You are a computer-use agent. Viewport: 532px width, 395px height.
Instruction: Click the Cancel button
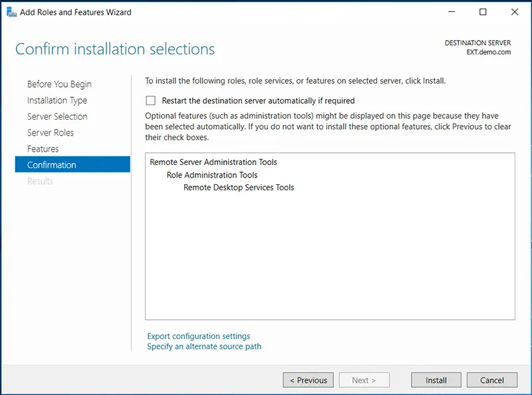(492, 380)
